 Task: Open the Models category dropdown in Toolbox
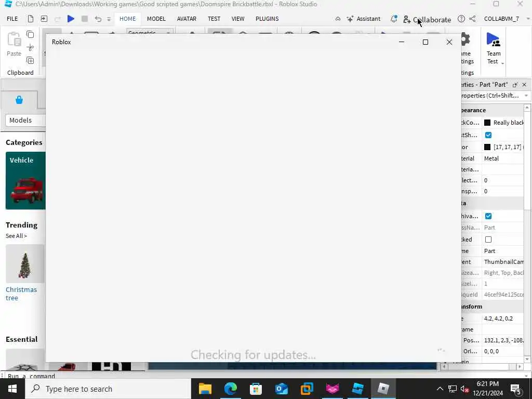25,120
